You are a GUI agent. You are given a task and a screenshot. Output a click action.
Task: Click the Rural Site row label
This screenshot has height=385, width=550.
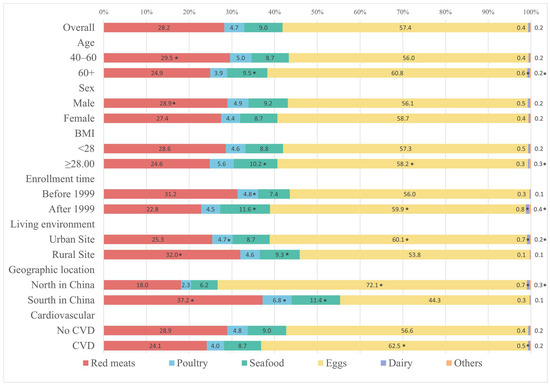(x=74, y=255)
